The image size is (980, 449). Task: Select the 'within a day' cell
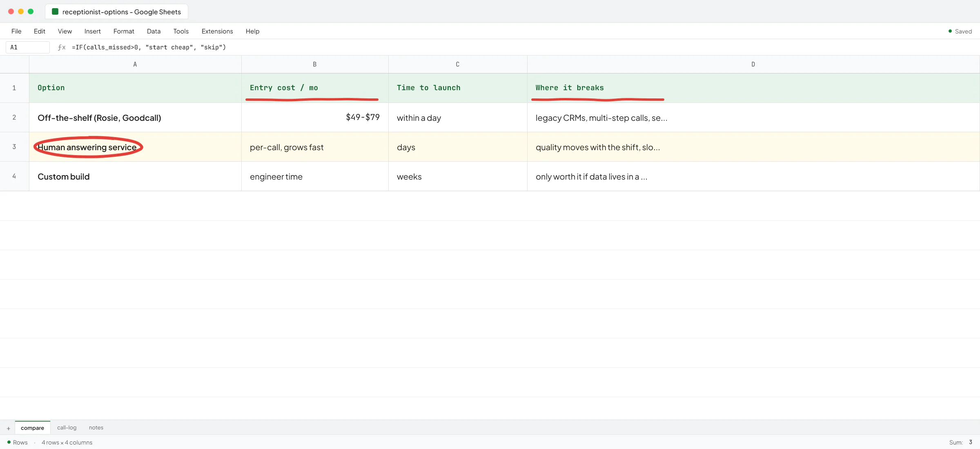point(458,118)
